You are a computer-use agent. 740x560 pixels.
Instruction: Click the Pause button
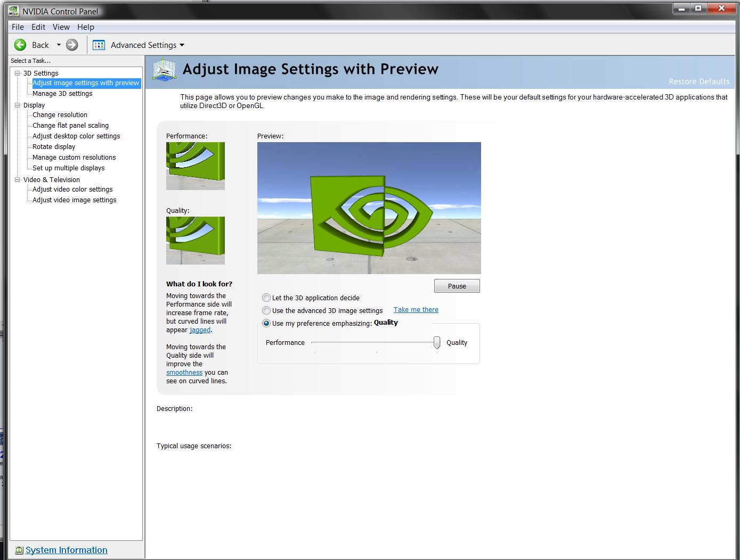coord(457,286)
